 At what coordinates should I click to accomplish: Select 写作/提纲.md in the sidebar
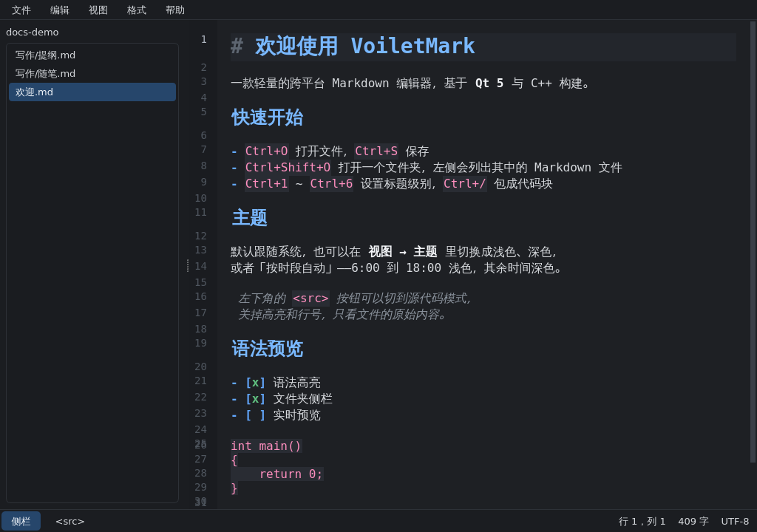point(92,55)
